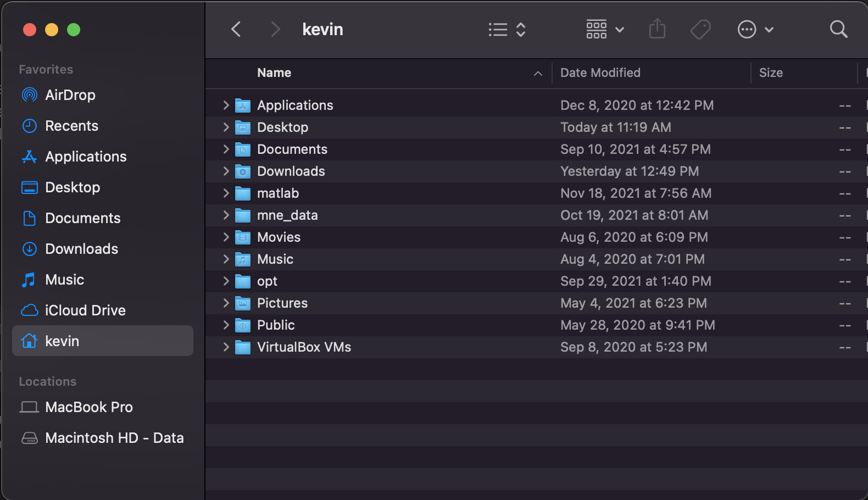The image size is (868, 500).
Task: Click the Public folder name
Action: [x=276, y=325]
